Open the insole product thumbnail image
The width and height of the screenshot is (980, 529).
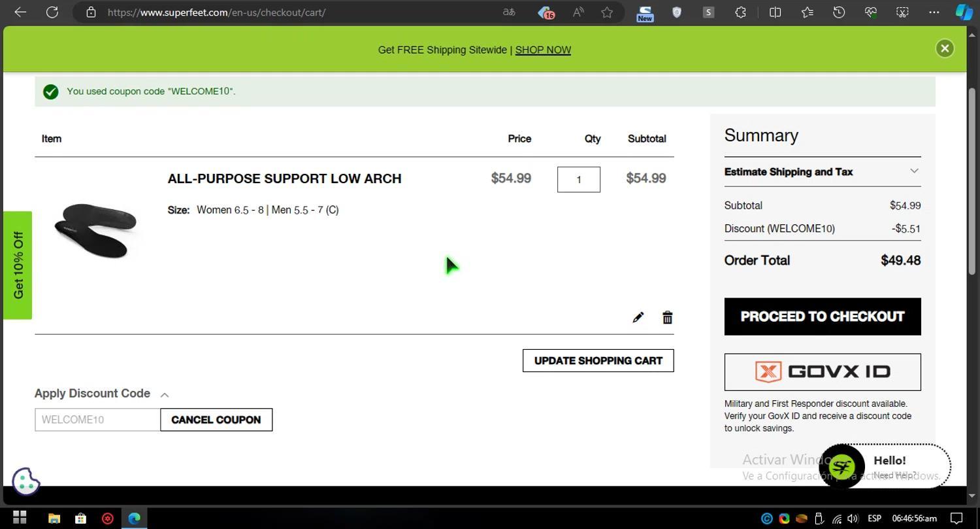95,230
